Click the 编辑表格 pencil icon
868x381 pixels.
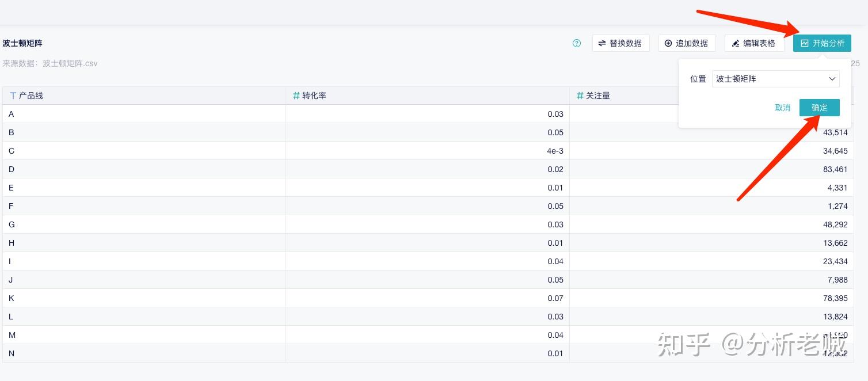tap(735, 43)
